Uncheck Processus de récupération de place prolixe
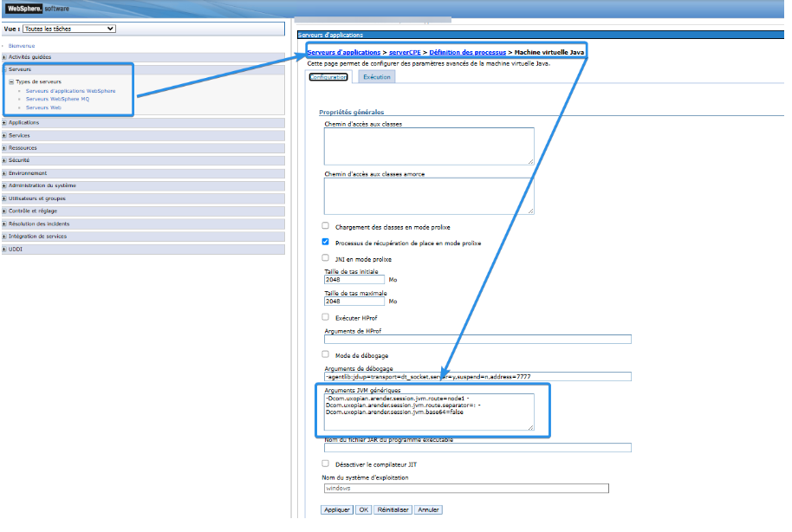Screen dimensions: 792x532 (x=325, y=242)
